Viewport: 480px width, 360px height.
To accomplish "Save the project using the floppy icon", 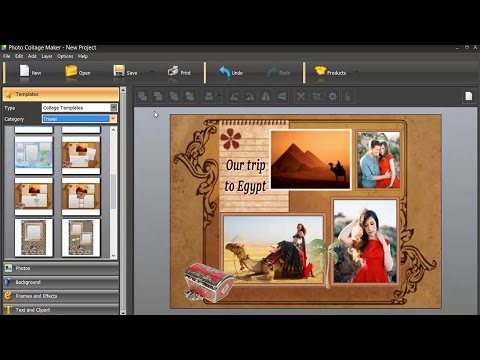I will point(119,71).
